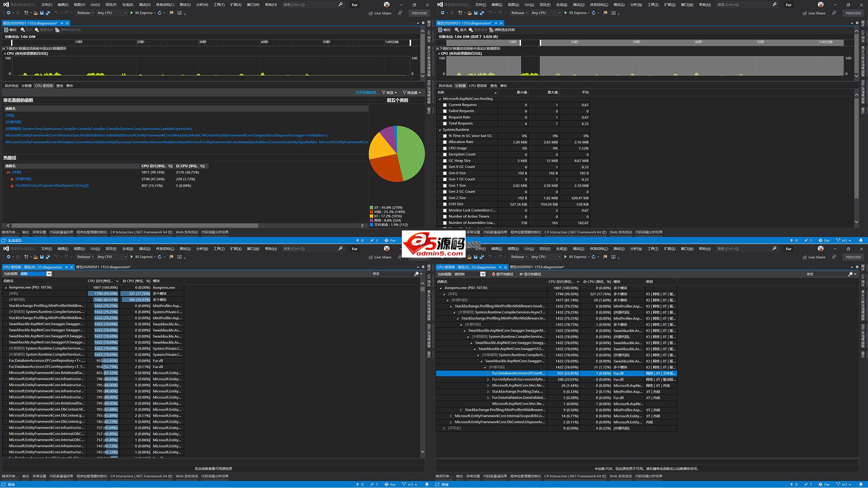Enable the CPU Usage counter checkbox

click(x=445, y=148)
